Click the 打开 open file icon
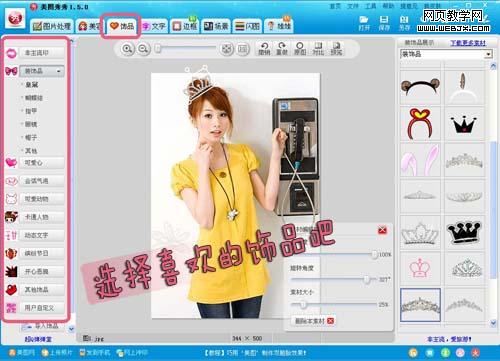 (x=364, y=23)
